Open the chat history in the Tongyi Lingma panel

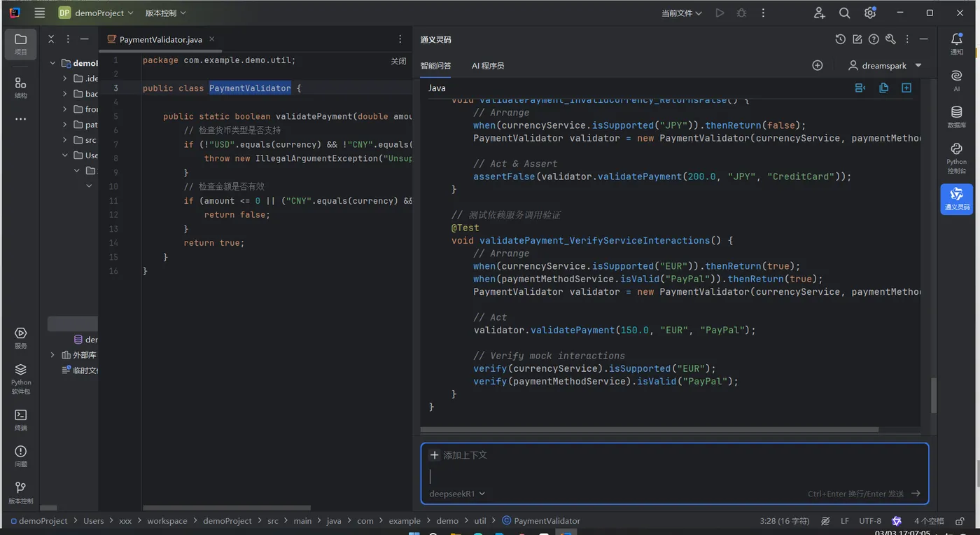(x=840, y=40)
